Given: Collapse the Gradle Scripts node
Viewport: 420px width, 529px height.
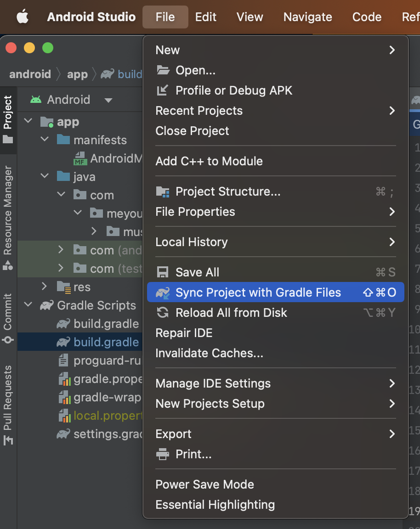Looking at the screenshot, I should (28, 305).
